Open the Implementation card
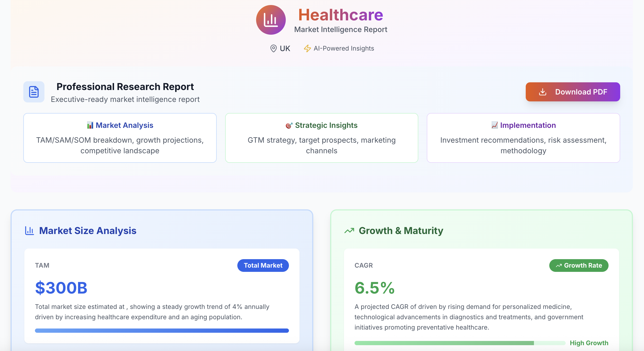 point(523,138)
